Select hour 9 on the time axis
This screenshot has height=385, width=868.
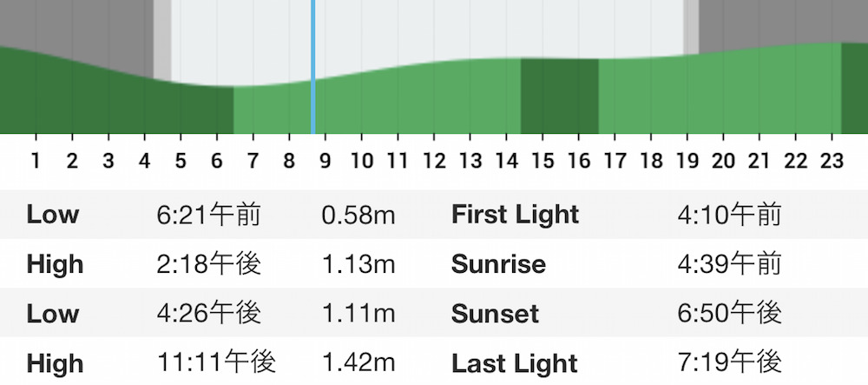coord(325,161)
